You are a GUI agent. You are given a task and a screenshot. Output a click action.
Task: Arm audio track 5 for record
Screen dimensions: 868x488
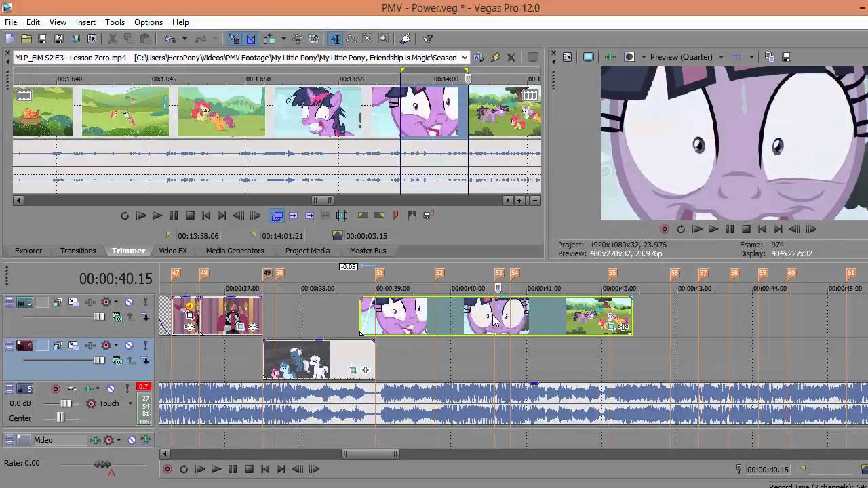pyautogui.click(x=56, y=389)
